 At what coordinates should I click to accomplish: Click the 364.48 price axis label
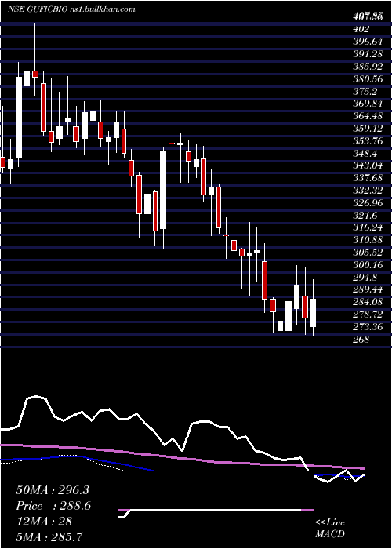point(368,116)
